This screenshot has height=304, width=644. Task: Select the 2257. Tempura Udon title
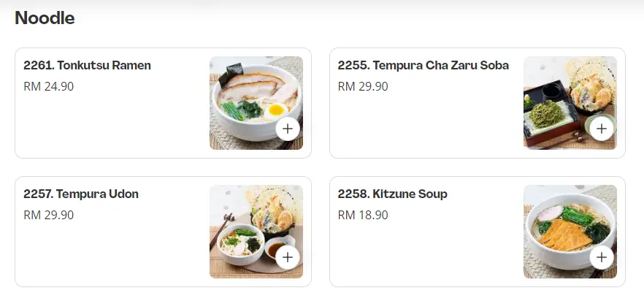coord(81,194)
